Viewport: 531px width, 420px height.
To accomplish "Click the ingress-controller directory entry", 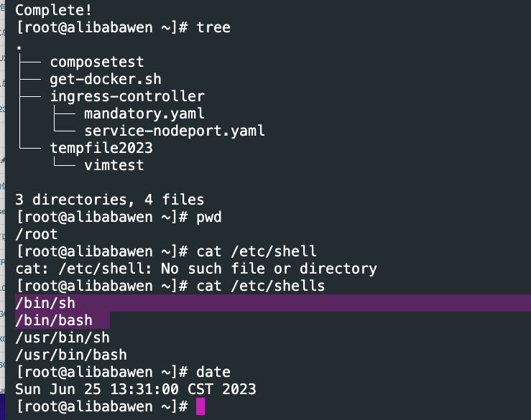I will click(127, 96).
